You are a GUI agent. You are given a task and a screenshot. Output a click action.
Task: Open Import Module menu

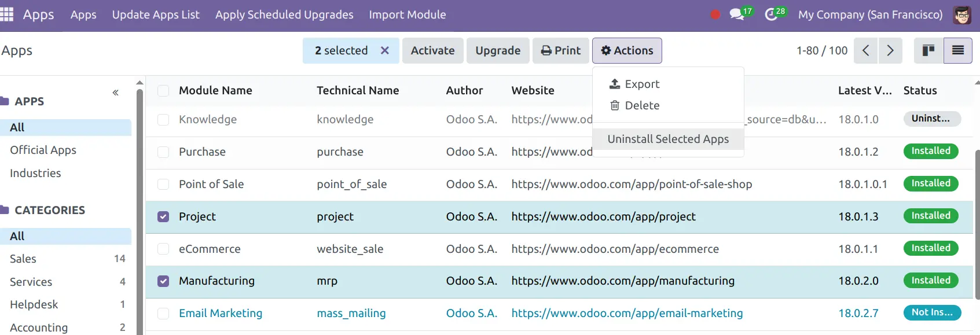tap(408, 14)
